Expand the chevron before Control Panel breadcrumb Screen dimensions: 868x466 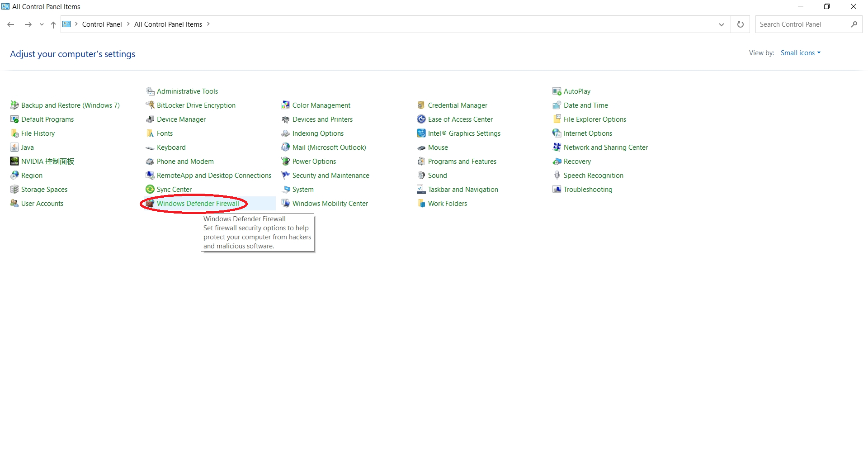tap(76, 24)
